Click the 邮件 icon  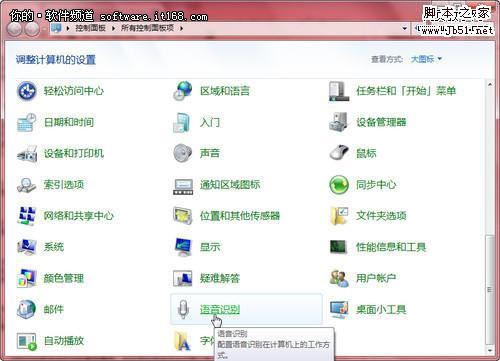[x=27, y=309]
